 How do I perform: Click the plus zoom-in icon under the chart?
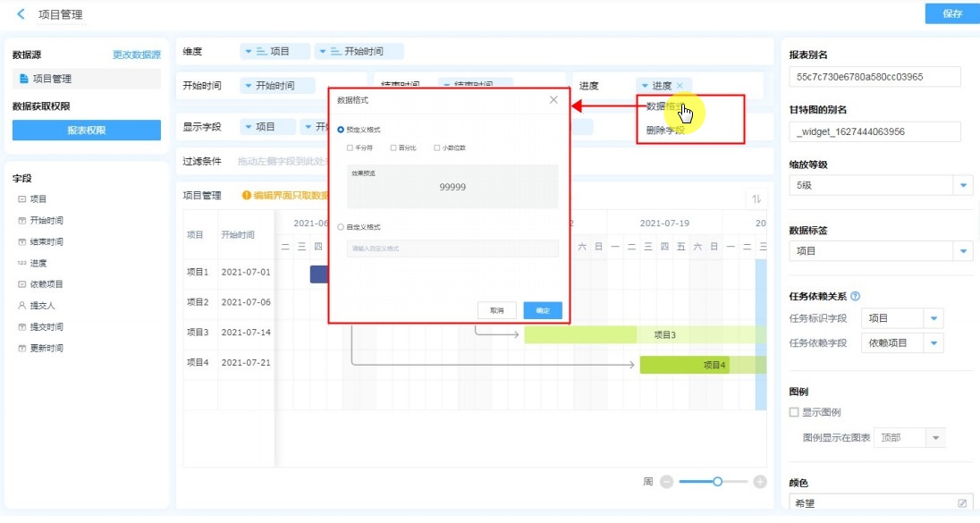coord(760,482)
